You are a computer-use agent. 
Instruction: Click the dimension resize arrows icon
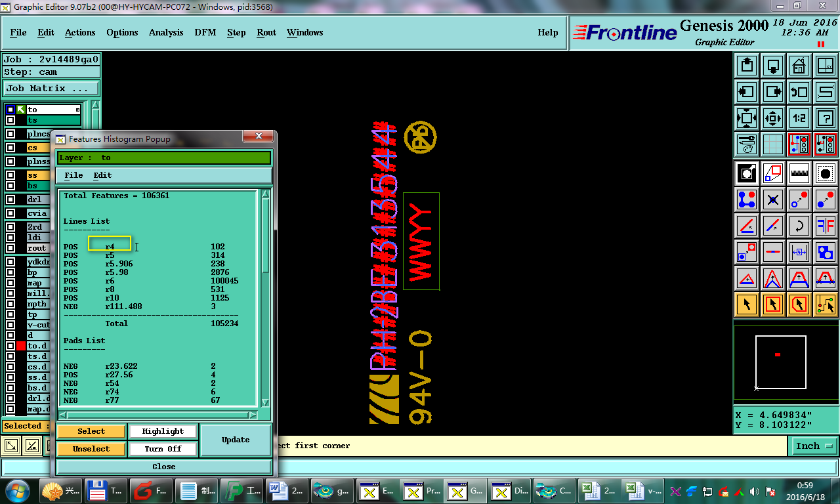click(x=799, y=252)
